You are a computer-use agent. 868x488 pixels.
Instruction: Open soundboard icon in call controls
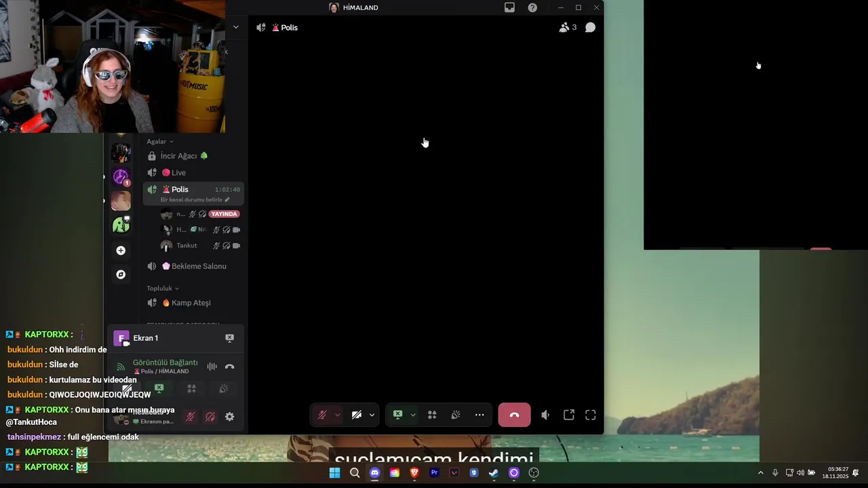456,415
